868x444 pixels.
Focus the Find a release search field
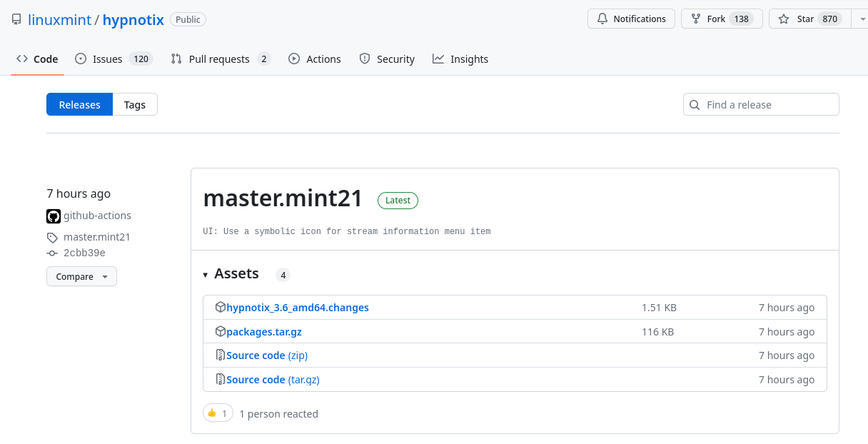click(x=769, y=105)
